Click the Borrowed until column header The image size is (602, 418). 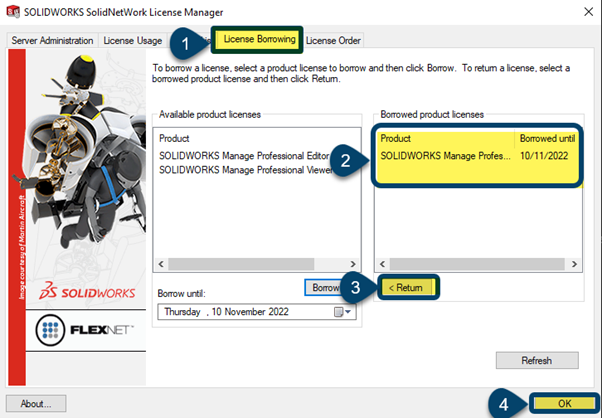pyautogui.click(x=547, y=139)
